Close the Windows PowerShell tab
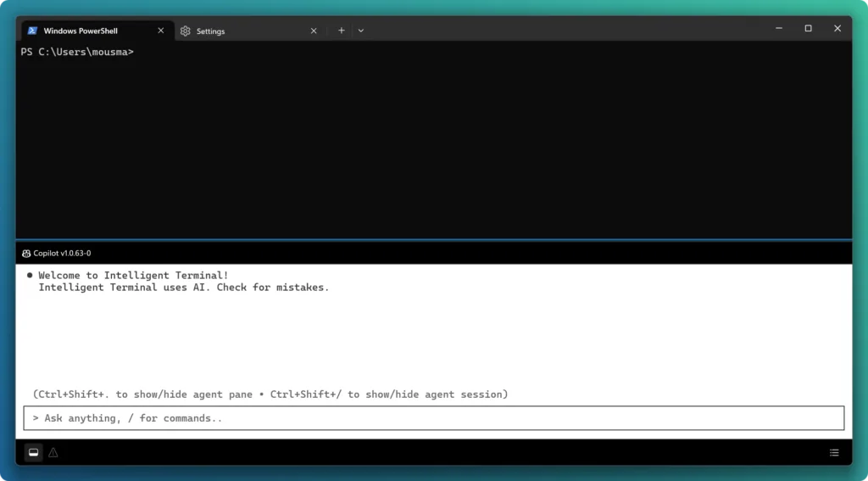 [x=160, y=31]
